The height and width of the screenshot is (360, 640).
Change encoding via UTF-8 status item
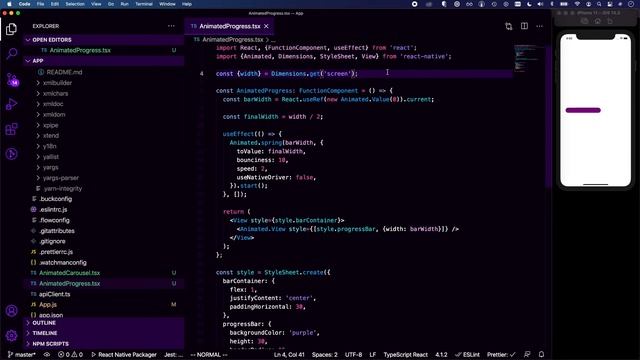point(353,355)
